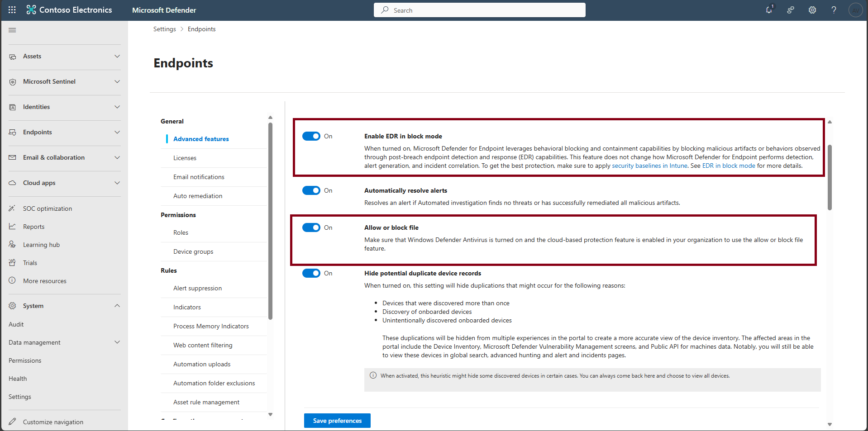
Task: Click the Reports chart icon
Action: coord(12,227)
